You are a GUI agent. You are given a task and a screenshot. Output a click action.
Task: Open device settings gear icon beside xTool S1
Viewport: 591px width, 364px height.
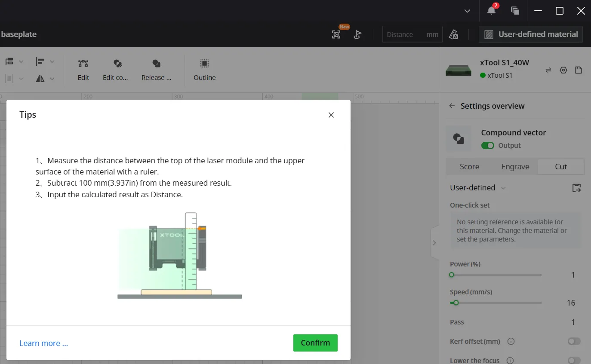(563, 70)
